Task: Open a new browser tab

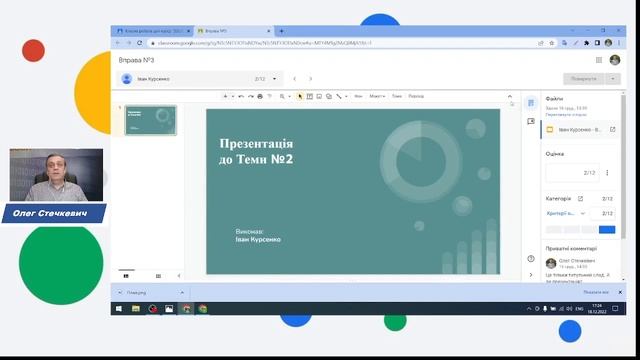Action: click(x=281, y=31)
